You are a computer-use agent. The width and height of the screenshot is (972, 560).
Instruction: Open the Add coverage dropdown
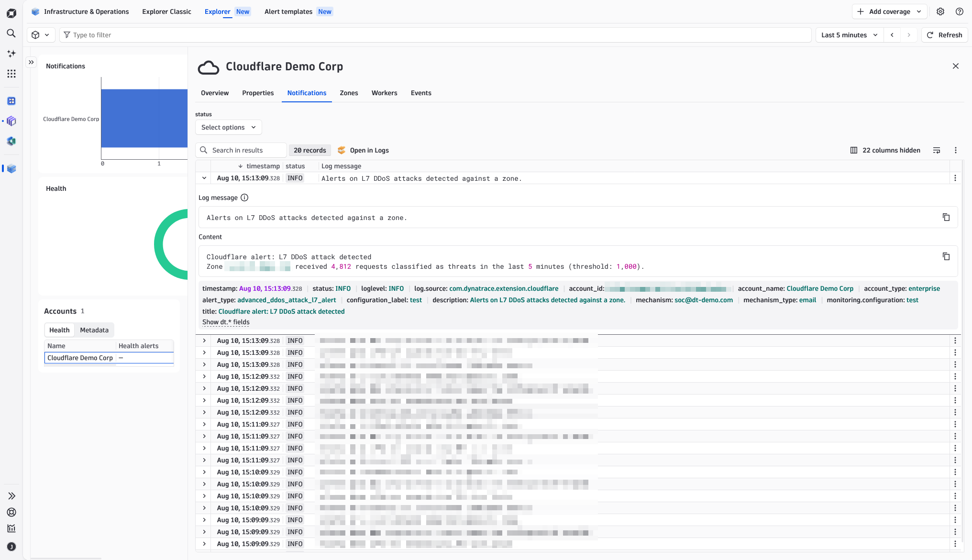click(889, 11)
